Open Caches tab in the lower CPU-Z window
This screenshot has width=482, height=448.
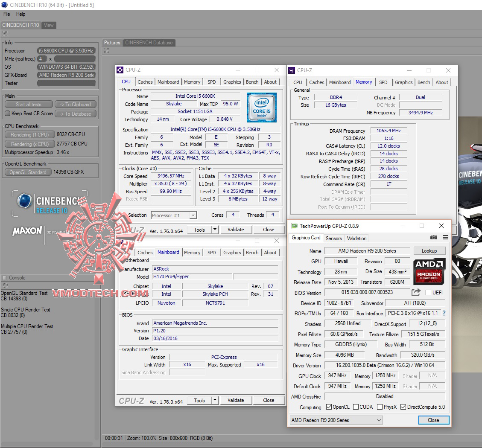point(145,252)
